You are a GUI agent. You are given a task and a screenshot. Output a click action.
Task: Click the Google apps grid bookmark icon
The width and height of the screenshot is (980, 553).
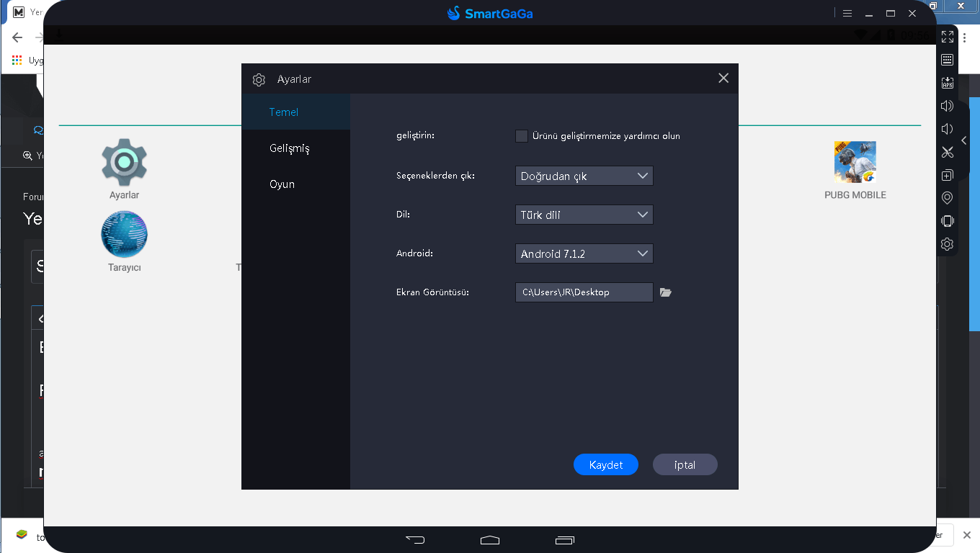pos(17,60)
